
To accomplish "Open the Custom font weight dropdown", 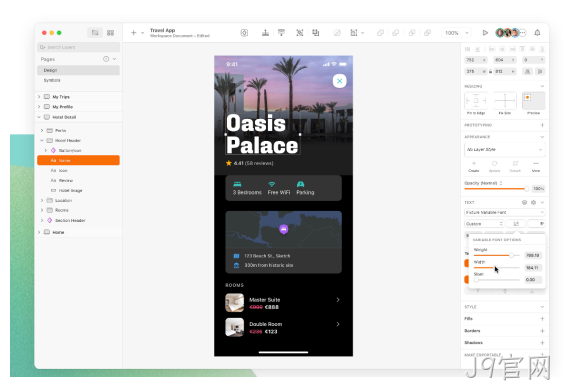I will pyautogui.click(x=484, y=224).
